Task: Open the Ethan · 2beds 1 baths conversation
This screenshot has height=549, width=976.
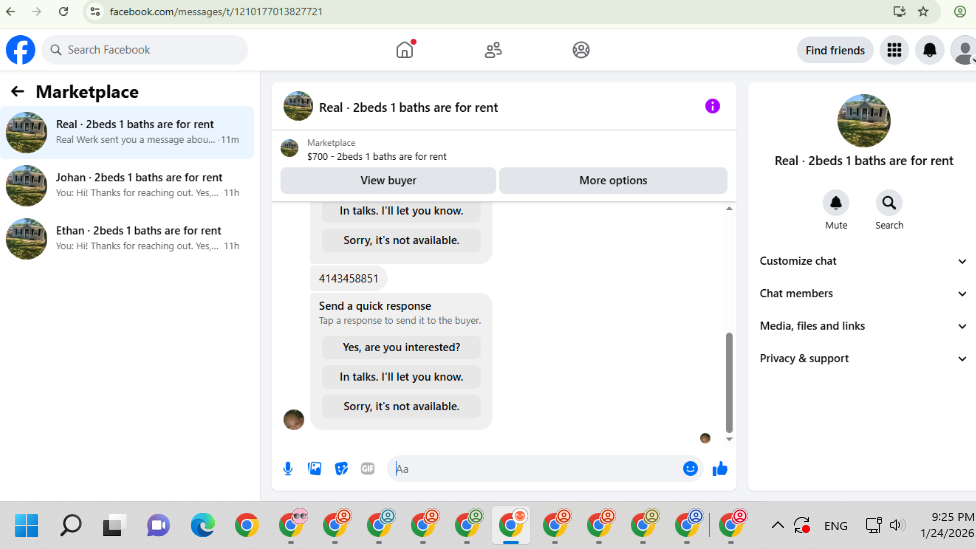Action: click(x=128, y=238)
